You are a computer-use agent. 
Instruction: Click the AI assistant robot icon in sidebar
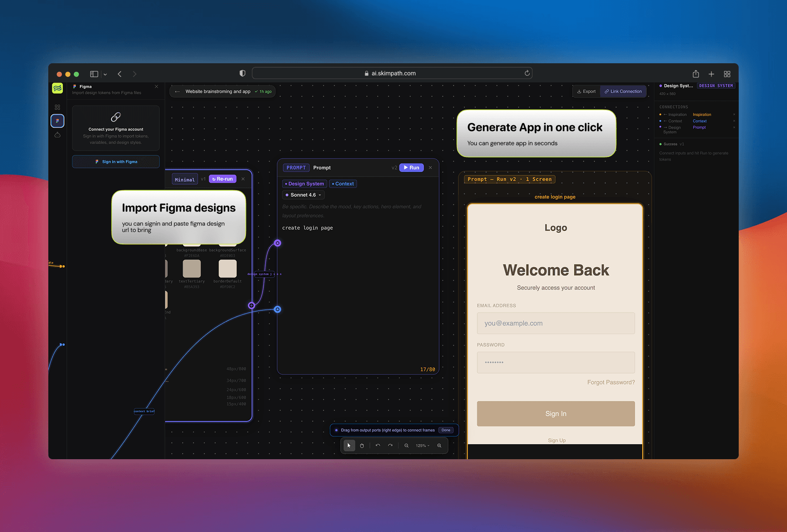tap(57, 134)
